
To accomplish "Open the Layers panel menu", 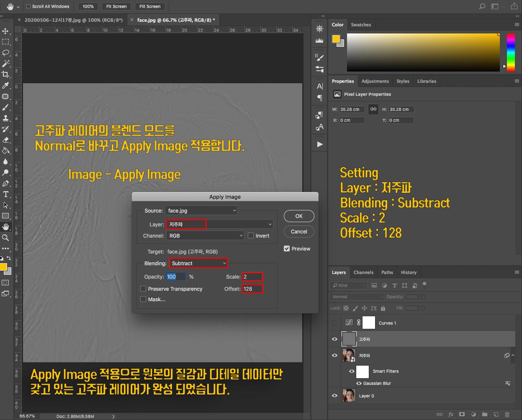I will pos(517,272).
